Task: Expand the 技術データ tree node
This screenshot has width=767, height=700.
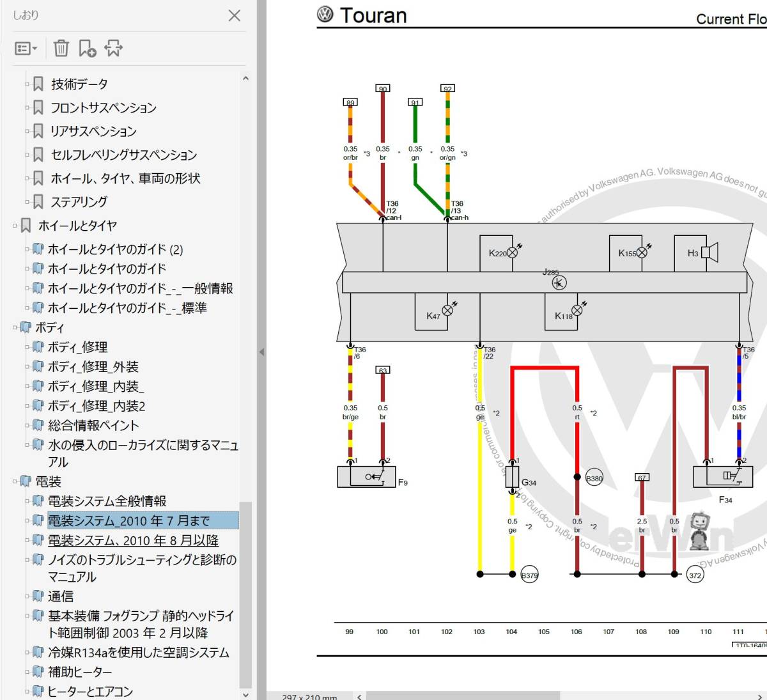Action: (27, 84)
